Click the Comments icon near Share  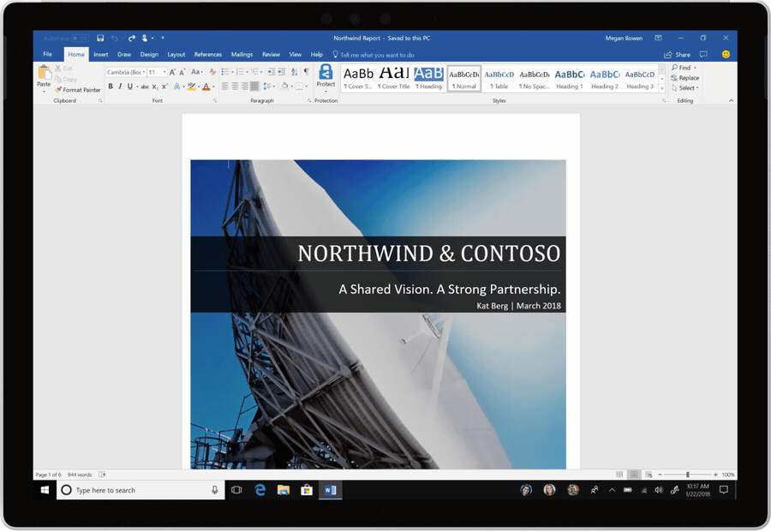(x=703, y=55)
